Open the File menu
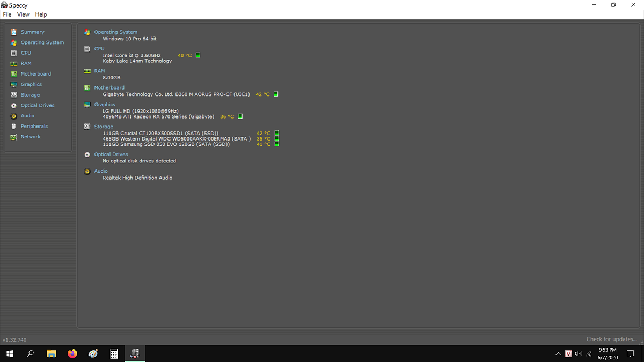 tap(7, 14)
